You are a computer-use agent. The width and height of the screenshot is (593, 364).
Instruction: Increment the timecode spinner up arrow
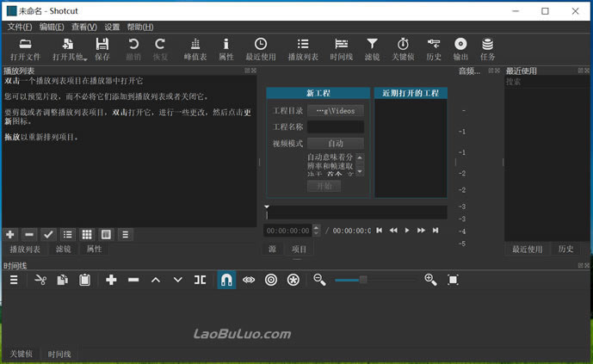pos(317,227)
